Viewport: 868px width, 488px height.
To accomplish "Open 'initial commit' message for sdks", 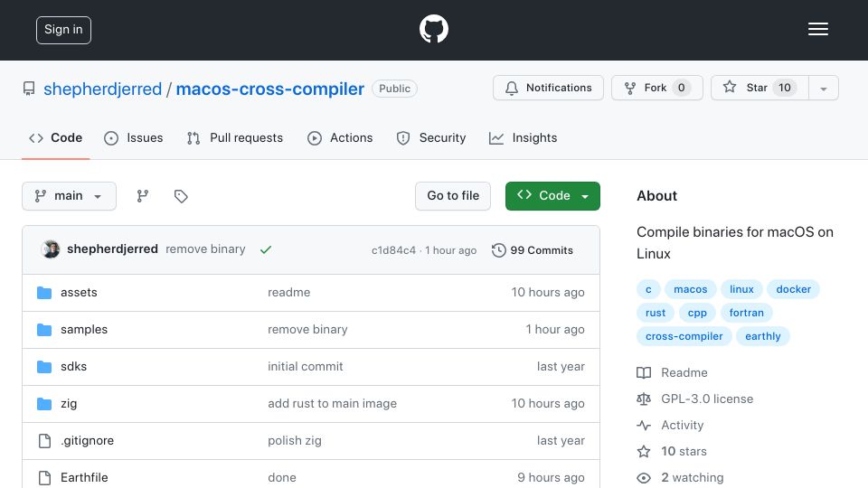I will 306,366.
